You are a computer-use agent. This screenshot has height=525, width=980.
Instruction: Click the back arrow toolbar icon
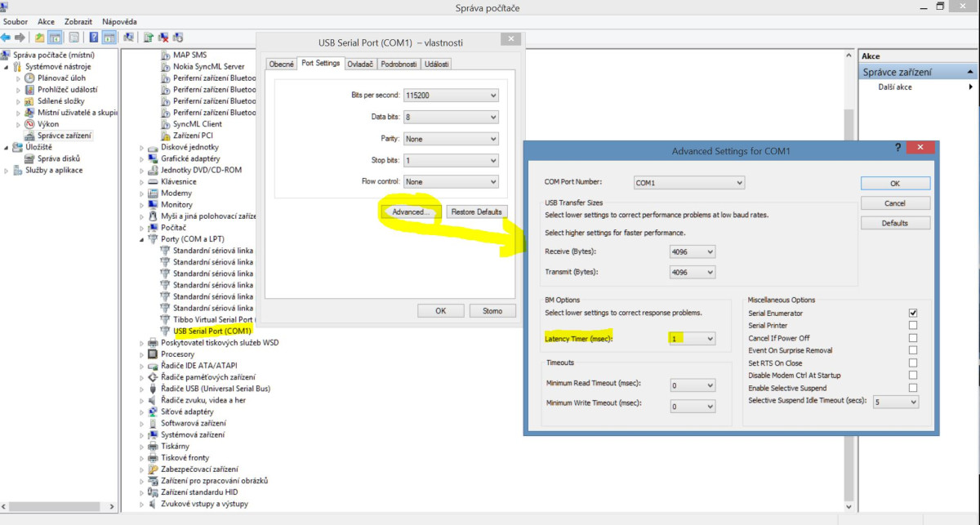[x=7, y=38]
